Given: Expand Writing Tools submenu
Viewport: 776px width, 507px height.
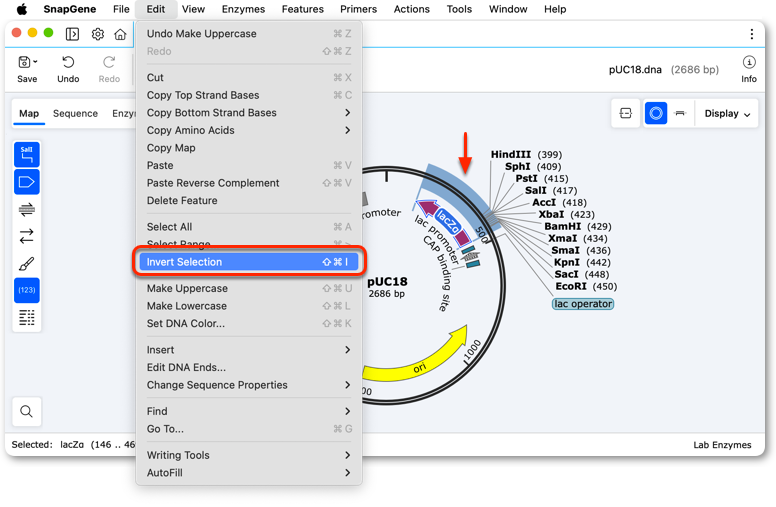Looking at the screenshot, I should point(249,455).
